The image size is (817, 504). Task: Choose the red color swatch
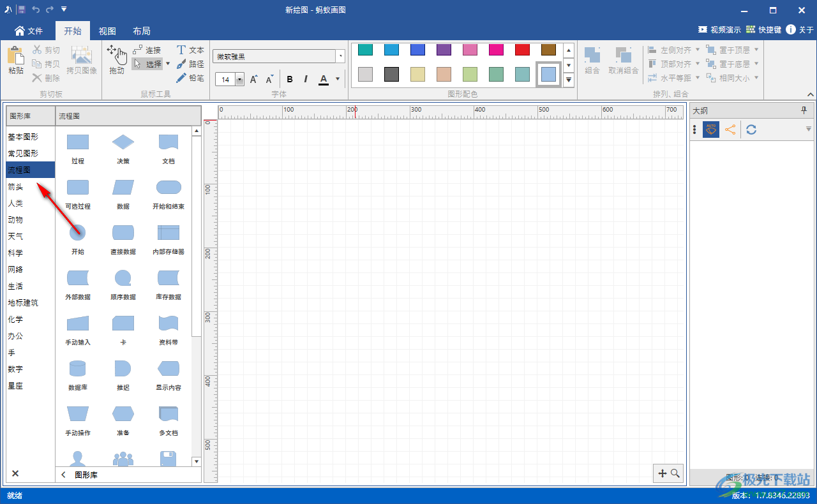[x=522, y=50]
